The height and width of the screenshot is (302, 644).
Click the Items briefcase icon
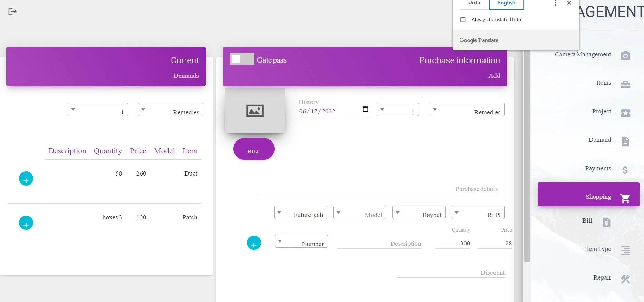(x=625, y=84)
